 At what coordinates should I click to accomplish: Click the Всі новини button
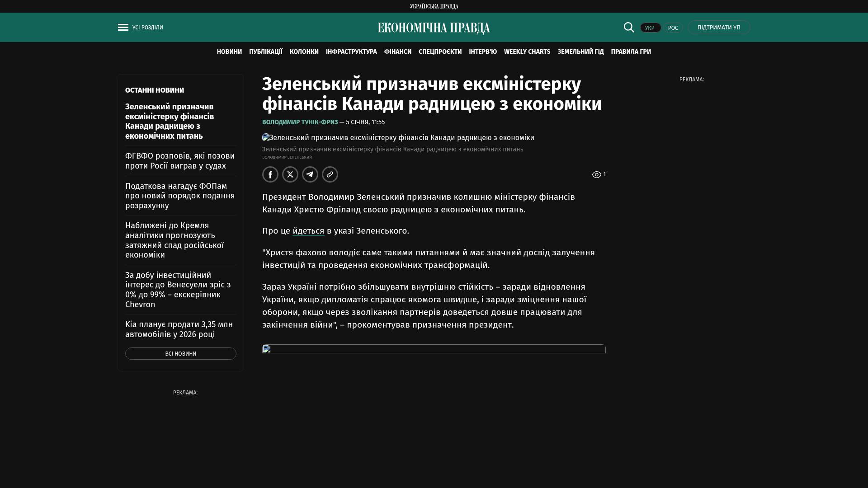[x=181, y=354]
